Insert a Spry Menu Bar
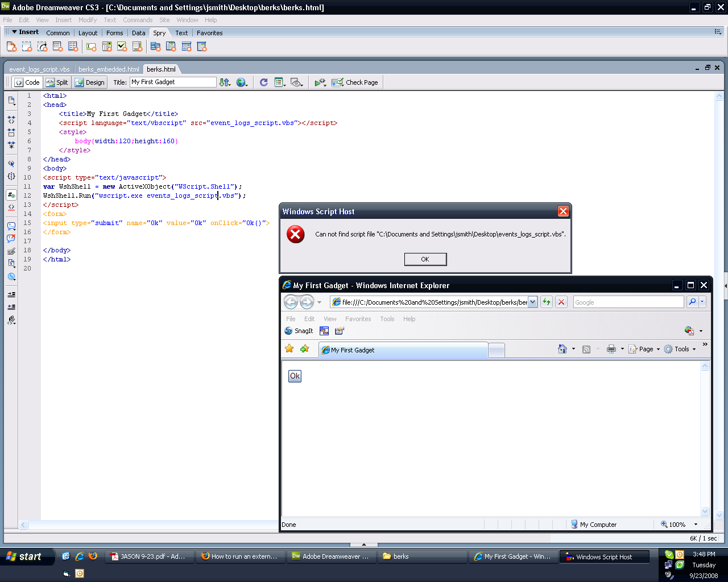 coord(155,47)
